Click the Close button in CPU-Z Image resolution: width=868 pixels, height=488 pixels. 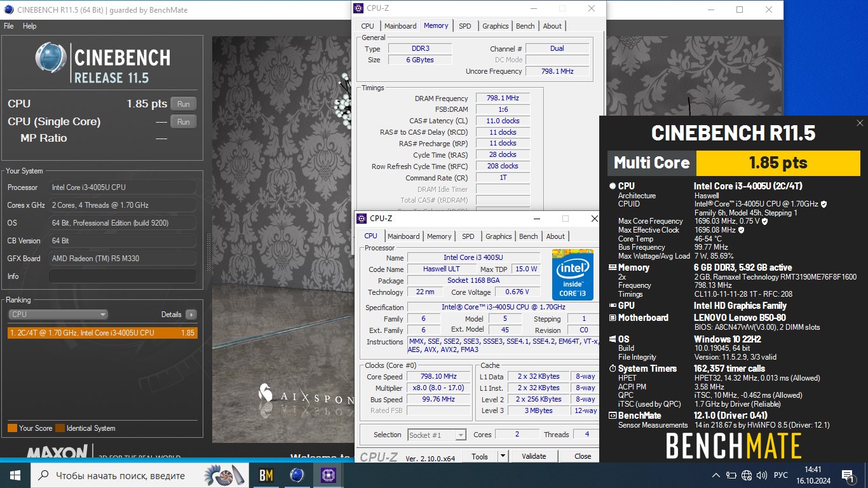point(583,456)
